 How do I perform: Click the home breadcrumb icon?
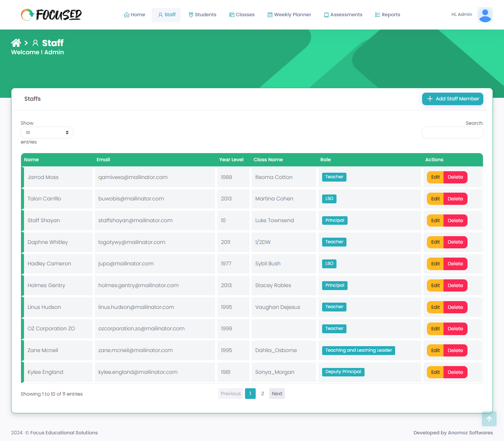16,43
